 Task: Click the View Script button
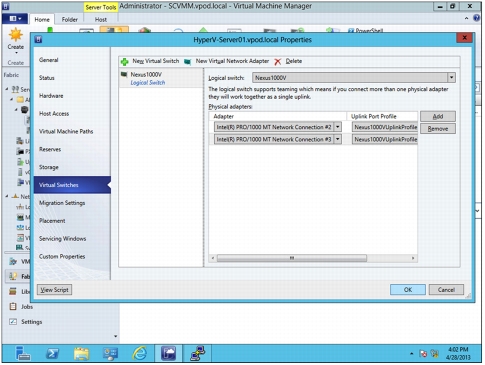[x=54, y=290]
